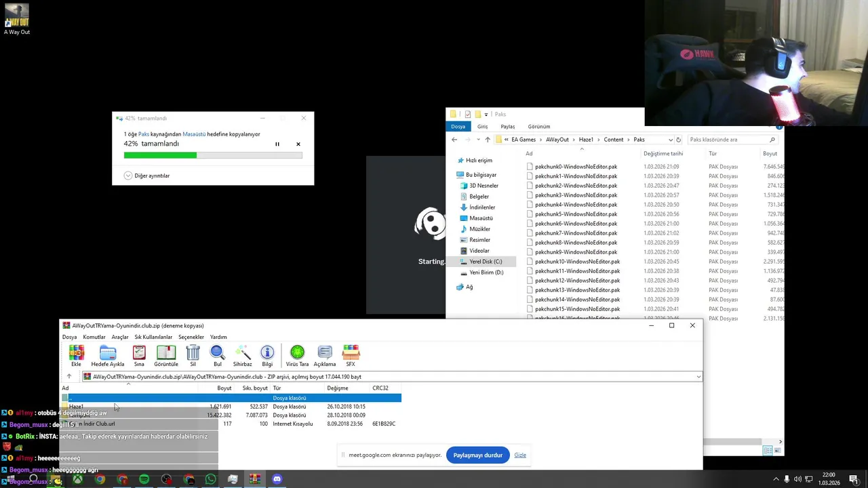
Task: Click Explorer horizontal scrollbar thumb
Action: tap(732, 442)
